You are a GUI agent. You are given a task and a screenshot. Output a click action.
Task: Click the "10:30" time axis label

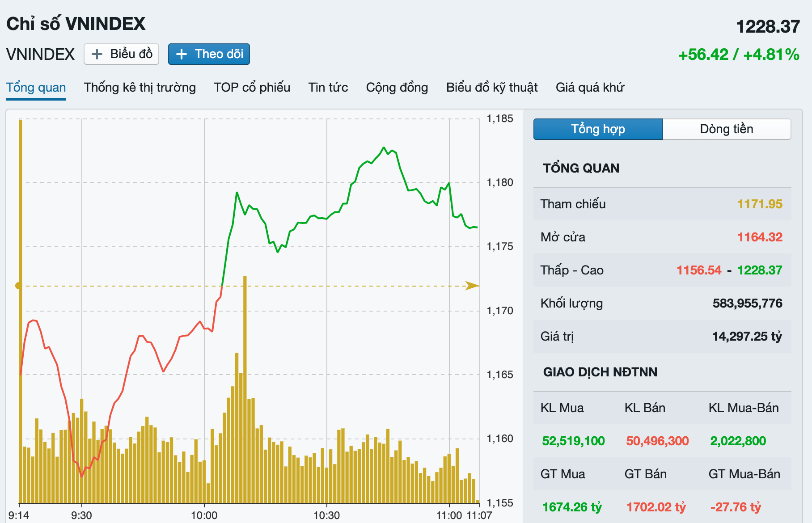coord(326,515)
